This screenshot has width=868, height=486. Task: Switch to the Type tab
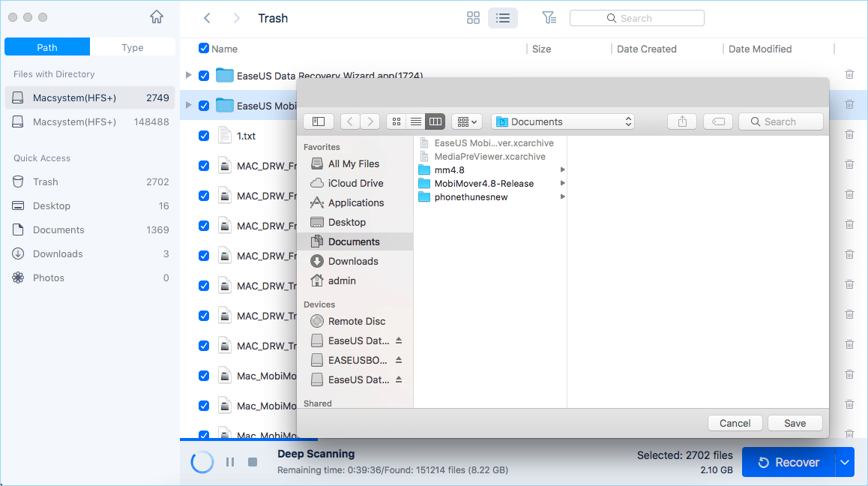133,46
